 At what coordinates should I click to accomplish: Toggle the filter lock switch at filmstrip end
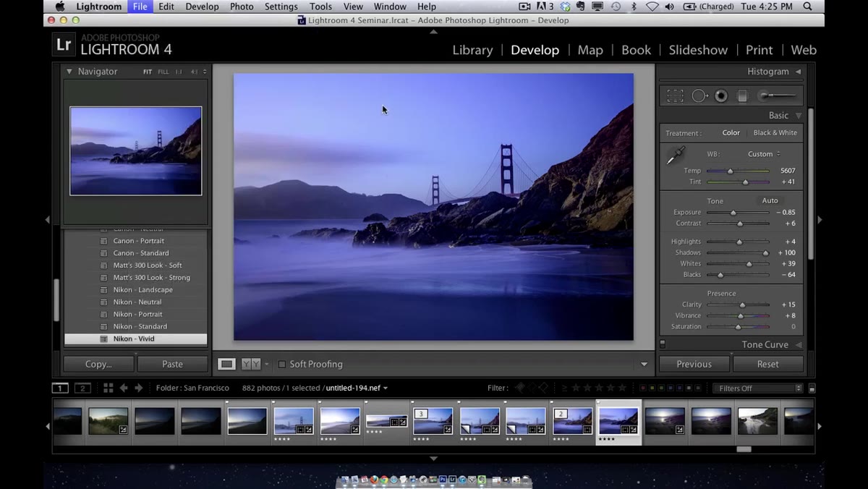812,388
